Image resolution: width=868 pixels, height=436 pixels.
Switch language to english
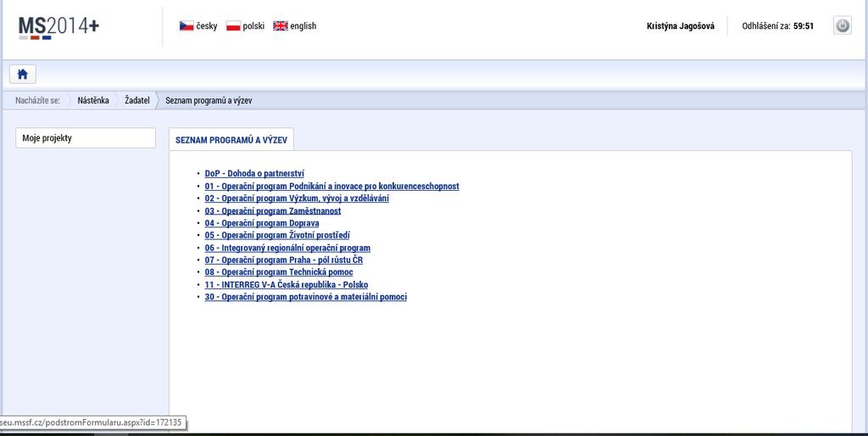303,26
